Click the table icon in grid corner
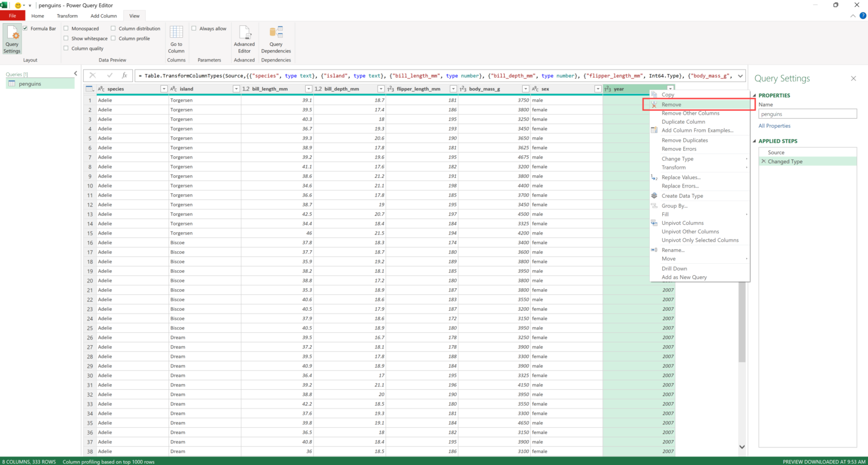Image resolution: width=868 pixels, height=465 pixels. pyautogui.click(x=89, y=89)
